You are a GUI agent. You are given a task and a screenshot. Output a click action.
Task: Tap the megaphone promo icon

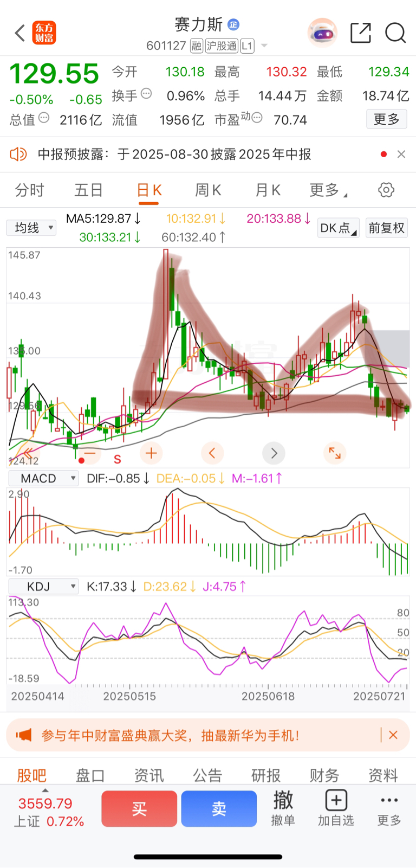pyautogui.click(x=24, y=736)
